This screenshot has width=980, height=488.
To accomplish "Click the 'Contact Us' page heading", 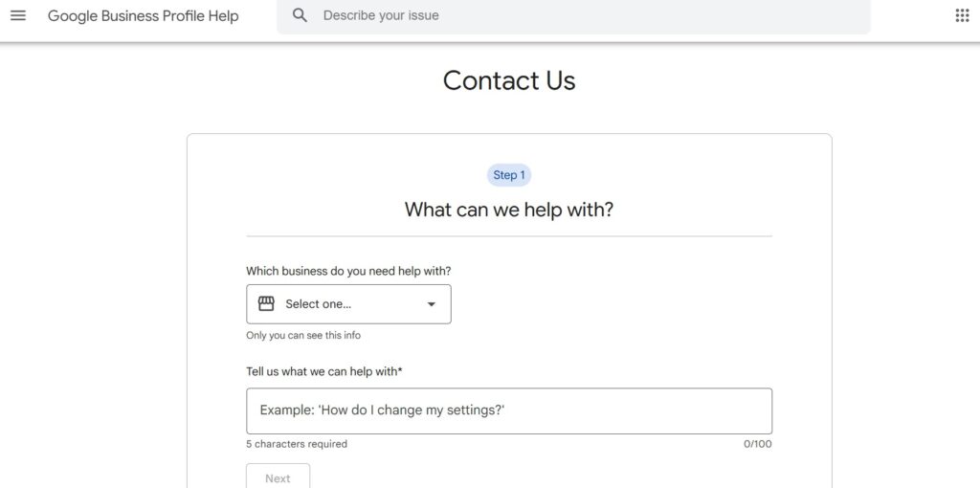I will tap(508, 80).
